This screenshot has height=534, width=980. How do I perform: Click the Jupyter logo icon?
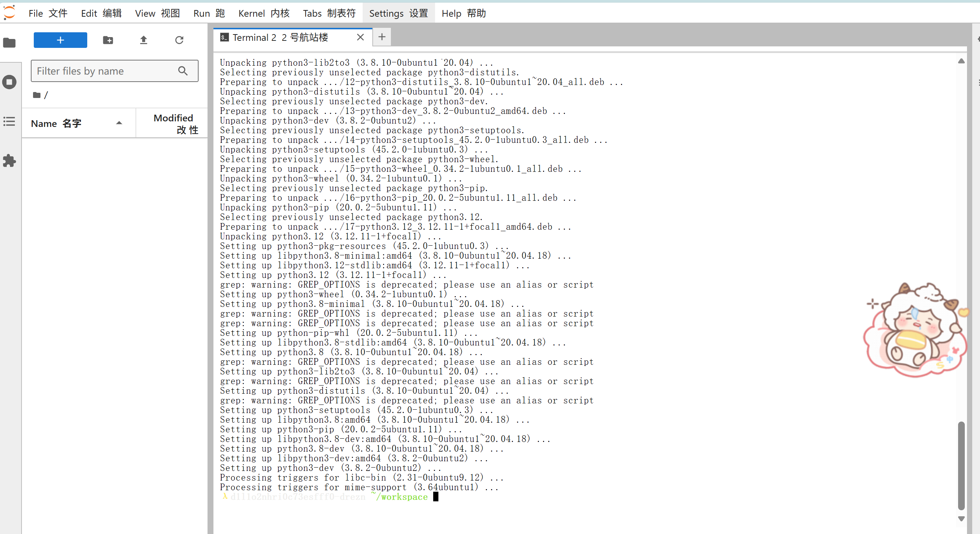[9, 13]
